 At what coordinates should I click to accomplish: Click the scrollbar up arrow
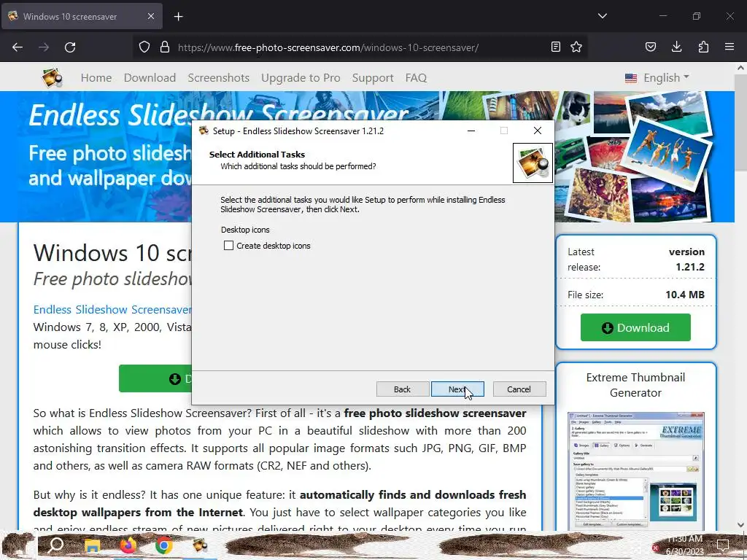tap(740, 68)
